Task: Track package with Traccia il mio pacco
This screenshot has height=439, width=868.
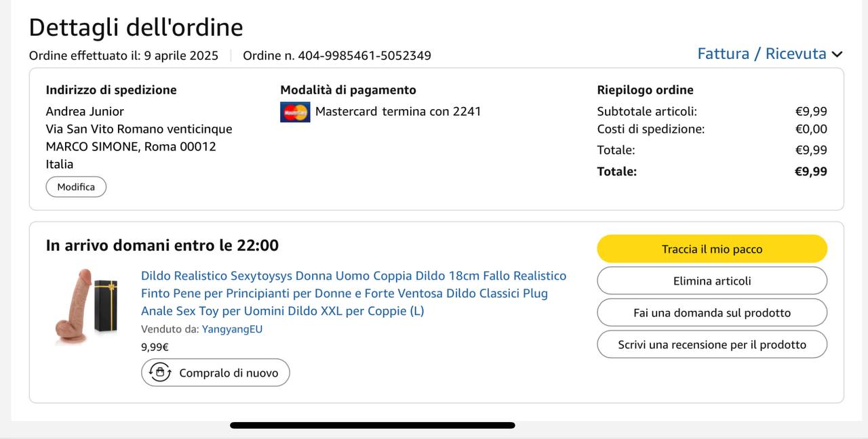Action: (712, 249)
